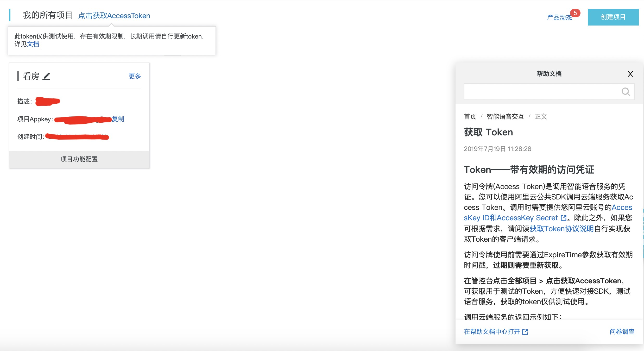Focus the help document search field
The image size is (644, 351).
click(541, 92)
